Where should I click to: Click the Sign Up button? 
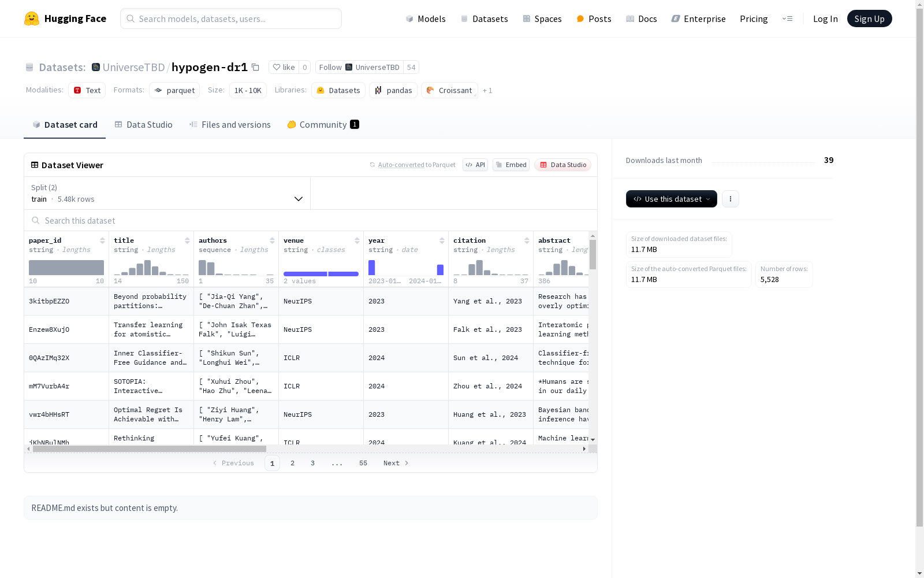869,18
